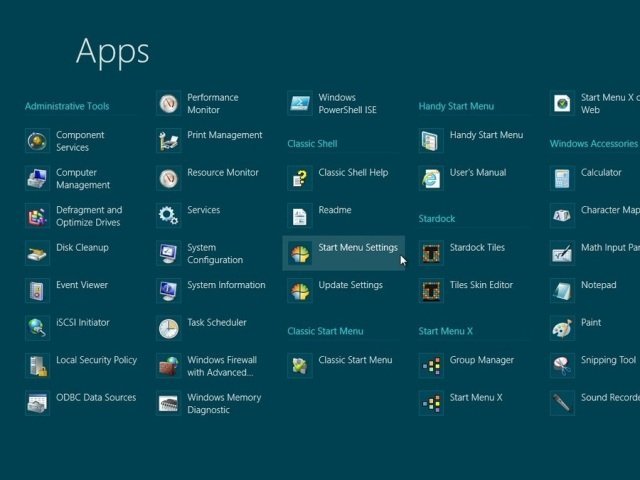The height and width of the screenshot is (480, 640).
Task: Open Local Security Policy icon
Action: click(37, 366)
